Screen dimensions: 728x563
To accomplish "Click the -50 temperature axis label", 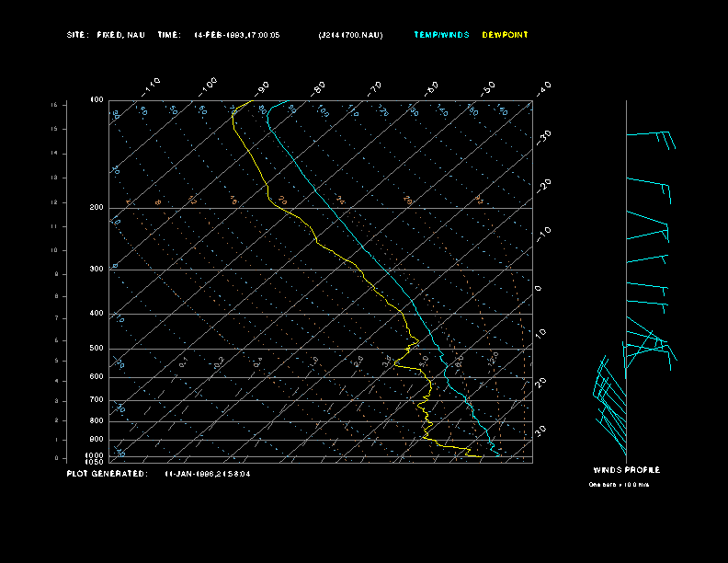I will pos(488,88).
